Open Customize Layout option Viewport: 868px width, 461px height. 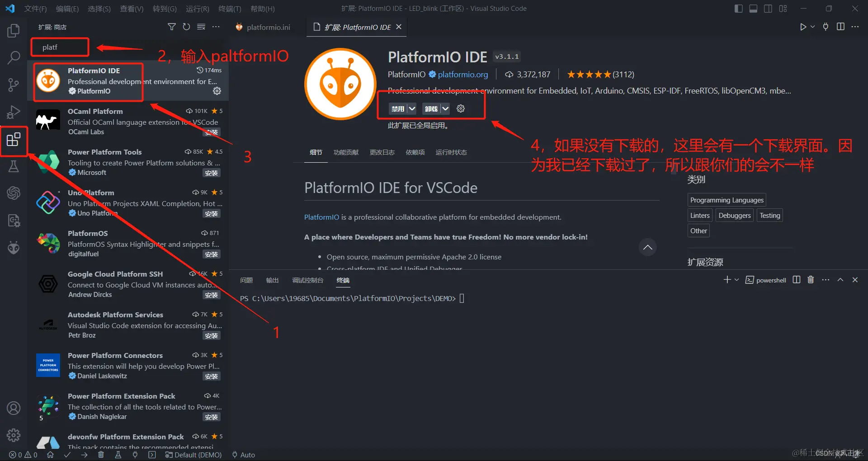783,9
